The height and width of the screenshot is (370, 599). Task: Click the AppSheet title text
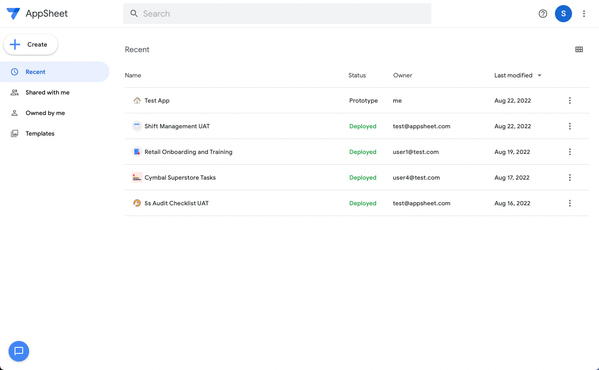click(47, 14)
